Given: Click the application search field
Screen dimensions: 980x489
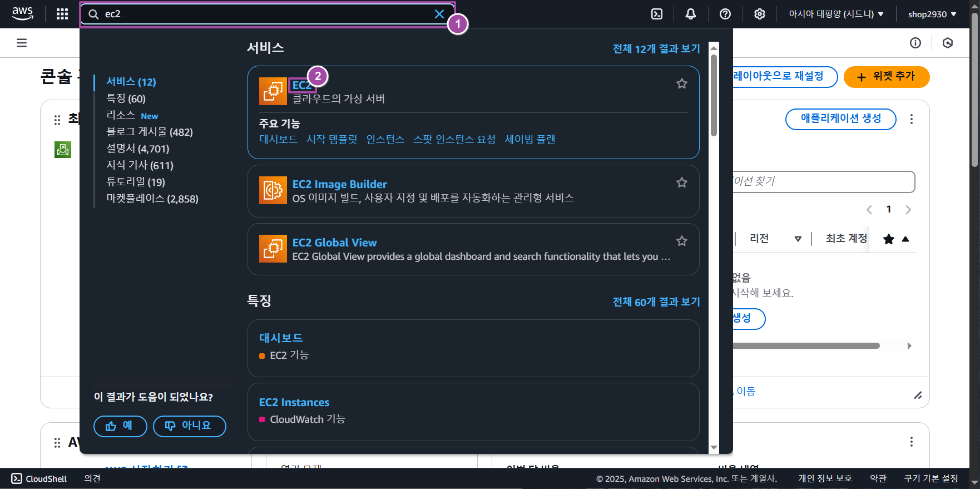Looking at the screenshot, I should point(823,182).
